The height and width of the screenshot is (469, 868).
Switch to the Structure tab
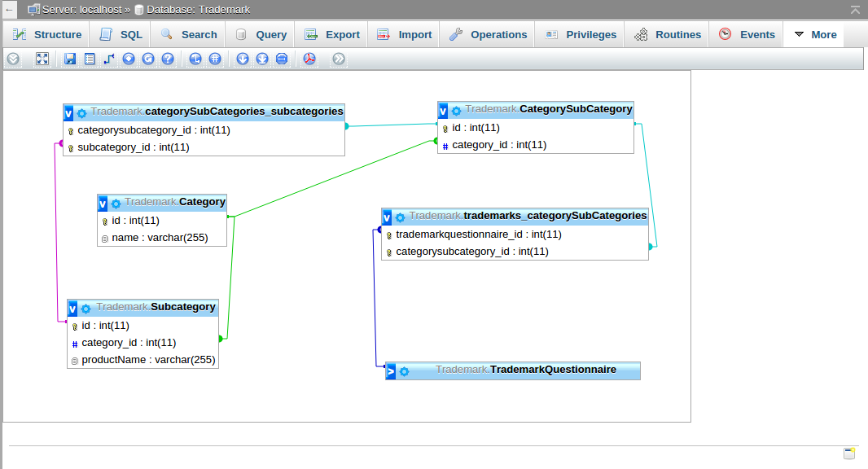pyautogui.click(x=47, y=34)
